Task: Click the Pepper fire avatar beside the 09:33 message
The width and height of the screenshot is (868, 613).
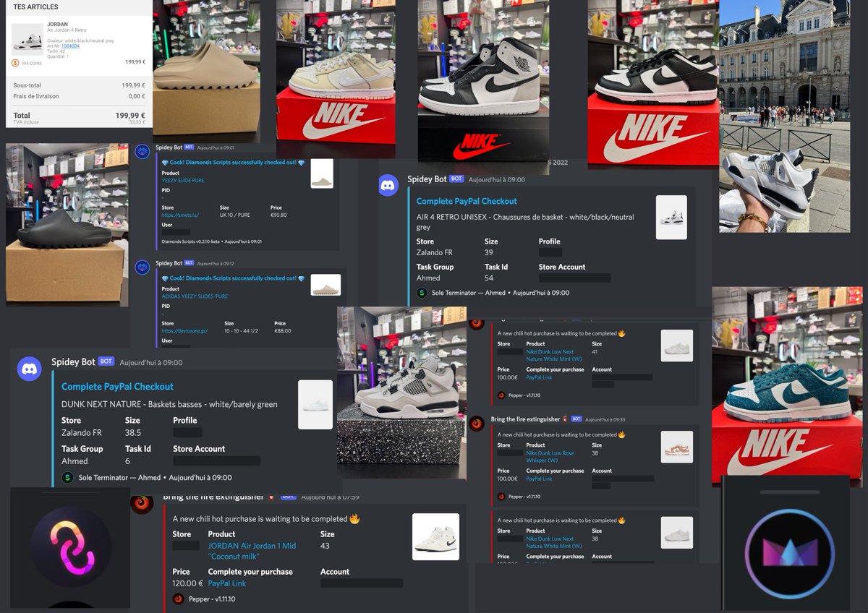Action: click(478, 422)
